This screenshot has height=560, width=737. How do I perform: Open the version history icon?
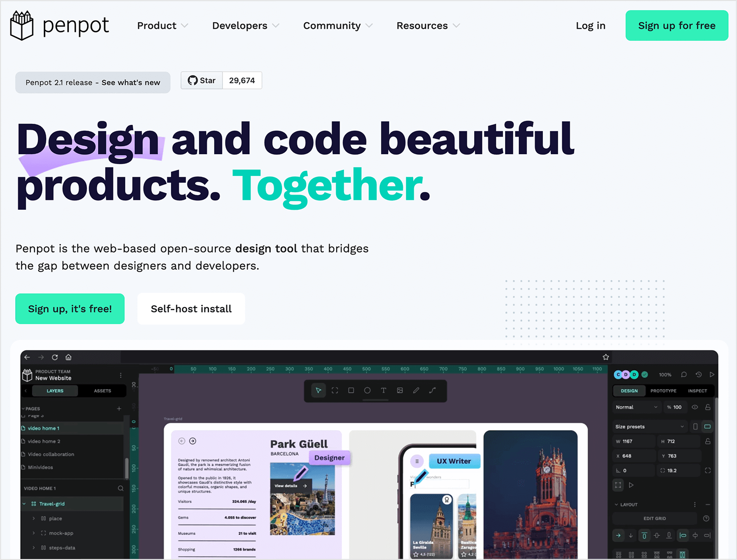699,374
